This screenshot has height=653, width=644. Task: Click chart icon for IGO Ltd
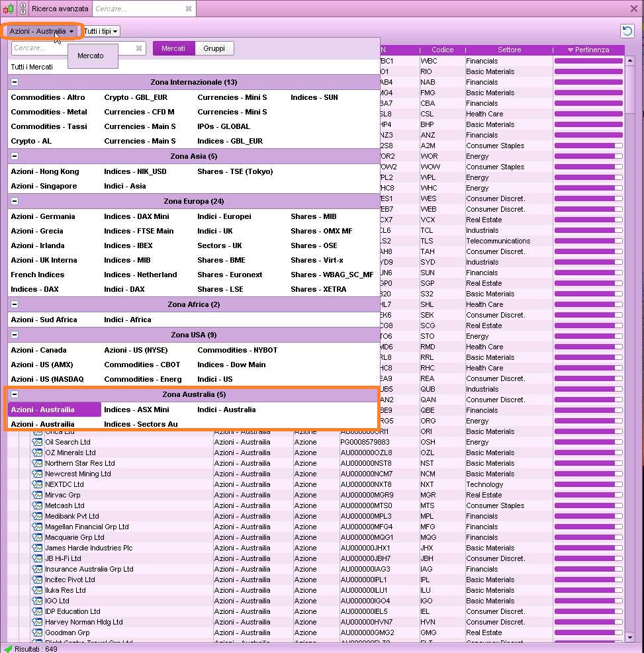[38, 601]
